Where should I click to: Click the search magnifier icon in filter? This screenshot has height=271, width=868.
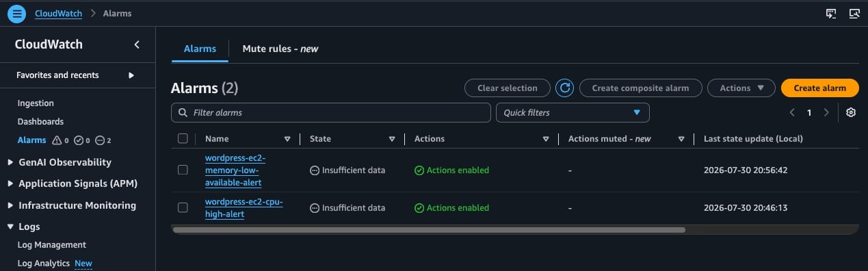point(183,112)
